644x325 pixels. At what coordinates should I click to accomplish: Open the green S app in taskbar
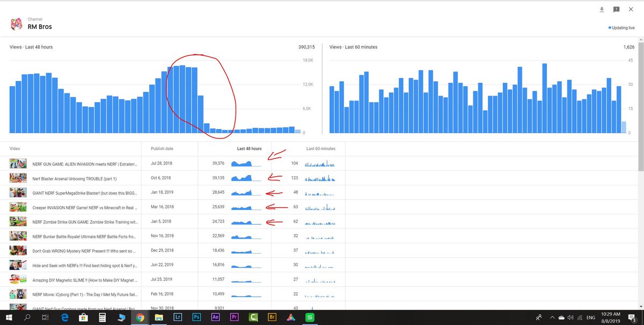click(x=310, y=317)
